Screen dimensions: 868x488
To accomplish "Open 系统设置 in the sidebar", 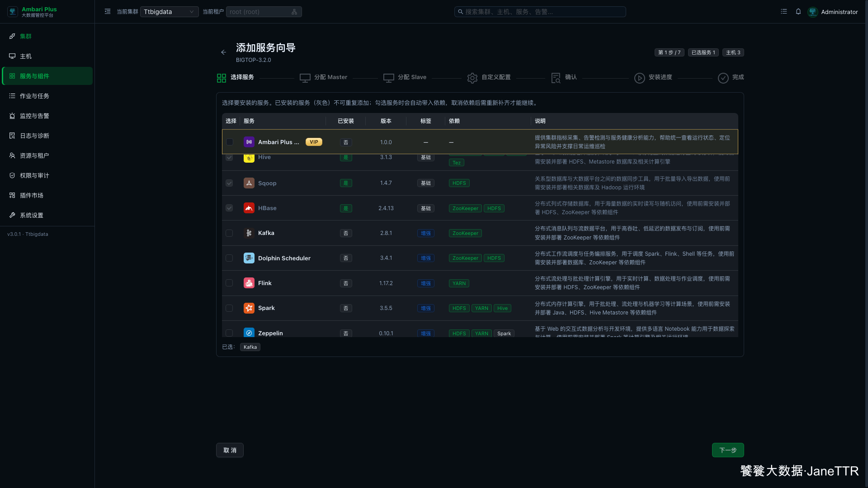I will [x=47, y=215].
